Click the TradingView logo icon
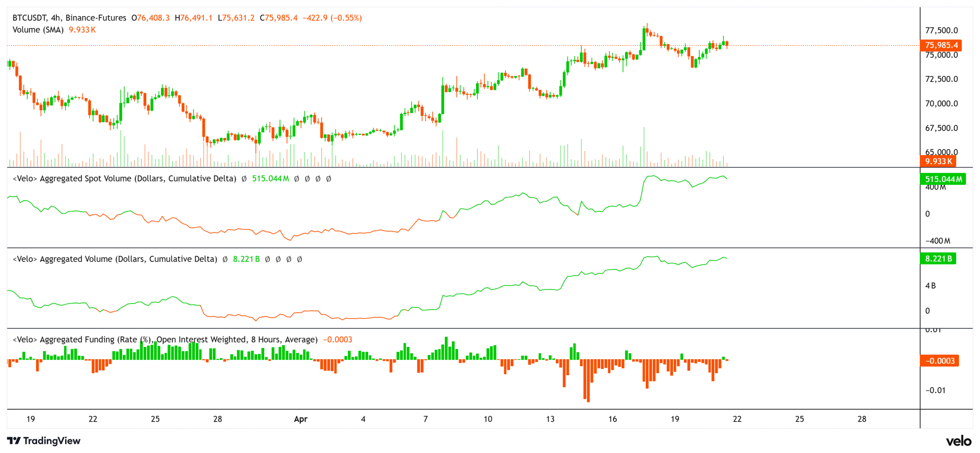Image resolution: width=980 pixels, height=453 pixels. click(15, 441)
